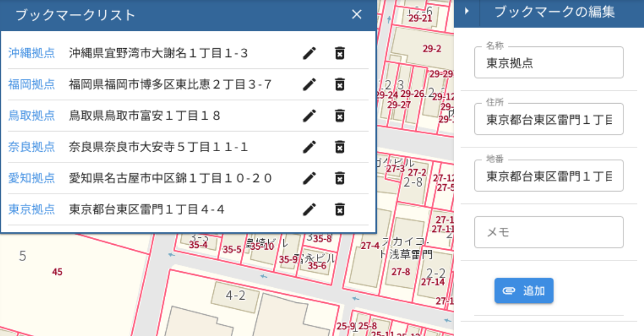Collapse the ブックマークの編集 panel with arrow
The height and width of the screenshot is (336, 644).
tap(466, 11)
